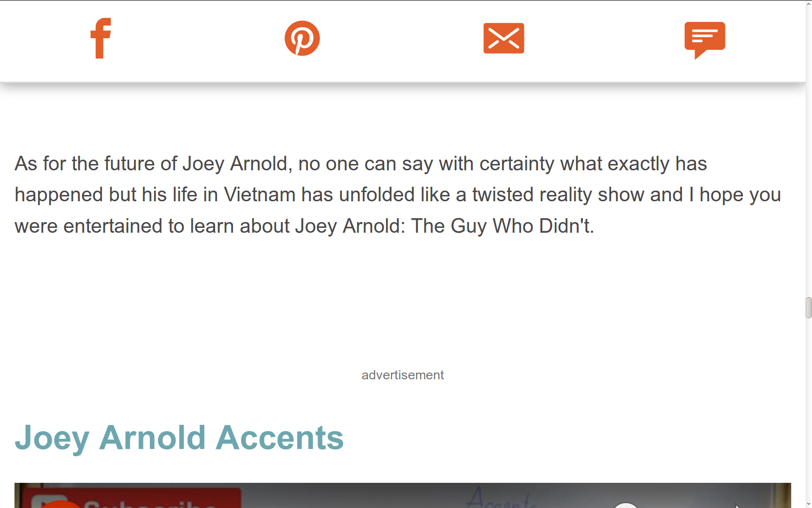Email the article via the envelope icon
The height and width of the screenshot is (508, 812).
coord(504,38)
